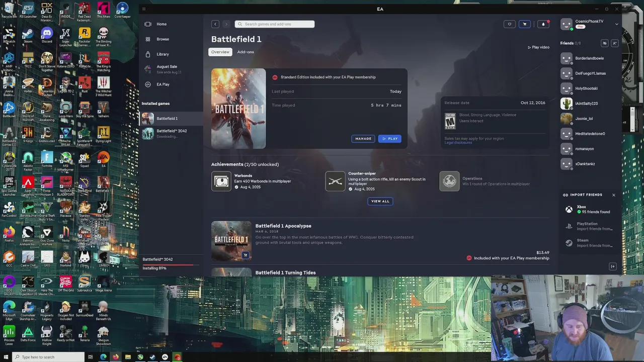Click the Battle.net desktop icon

(9, 110)
